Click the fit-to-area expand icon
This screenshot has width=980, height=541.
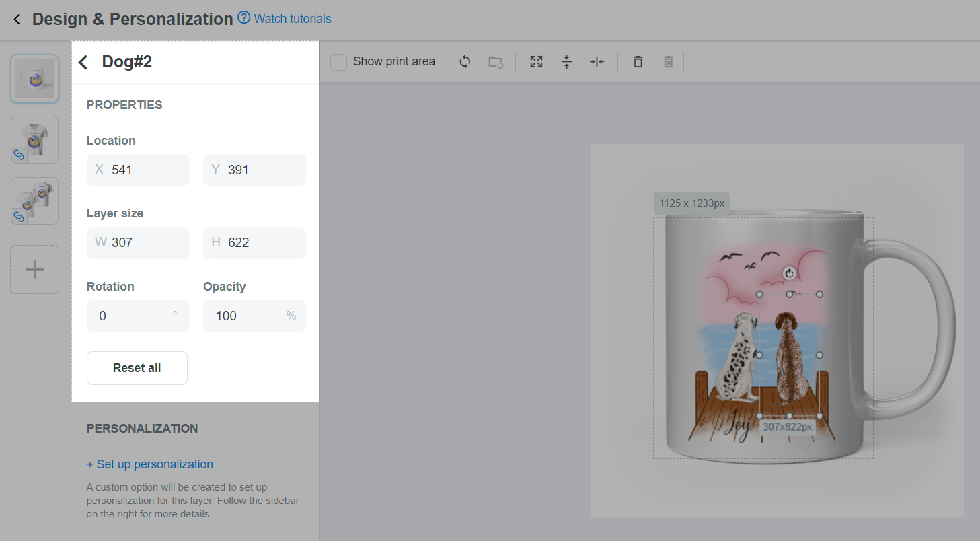click(536, 62)
